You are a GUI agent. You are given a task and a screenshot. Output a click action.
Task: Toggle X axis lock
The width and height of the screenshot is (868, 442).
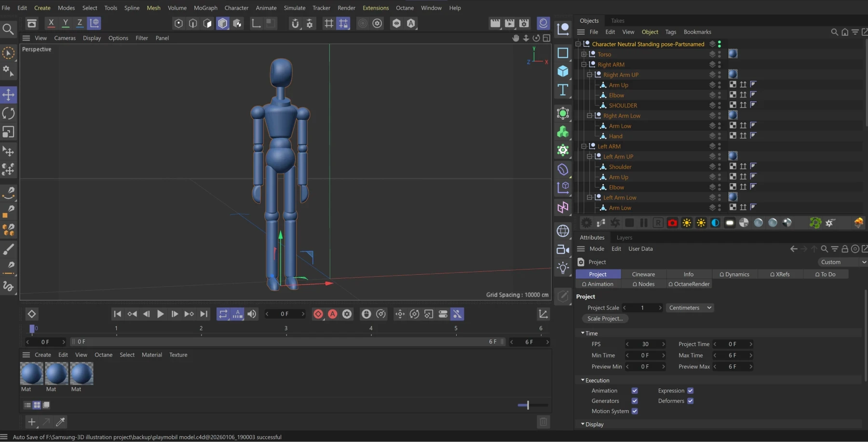[x=51, y=23]
